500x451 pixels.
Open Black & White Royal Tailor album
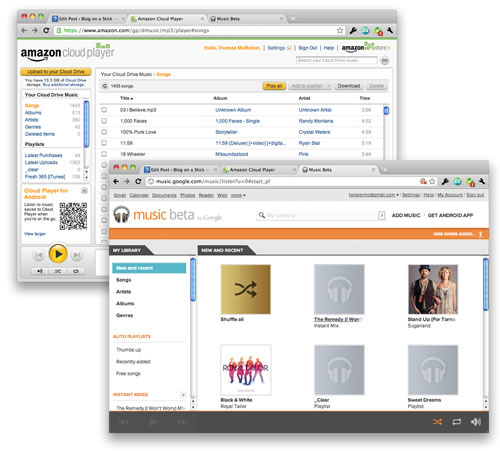pyautogui.click(x=246, y=370)
